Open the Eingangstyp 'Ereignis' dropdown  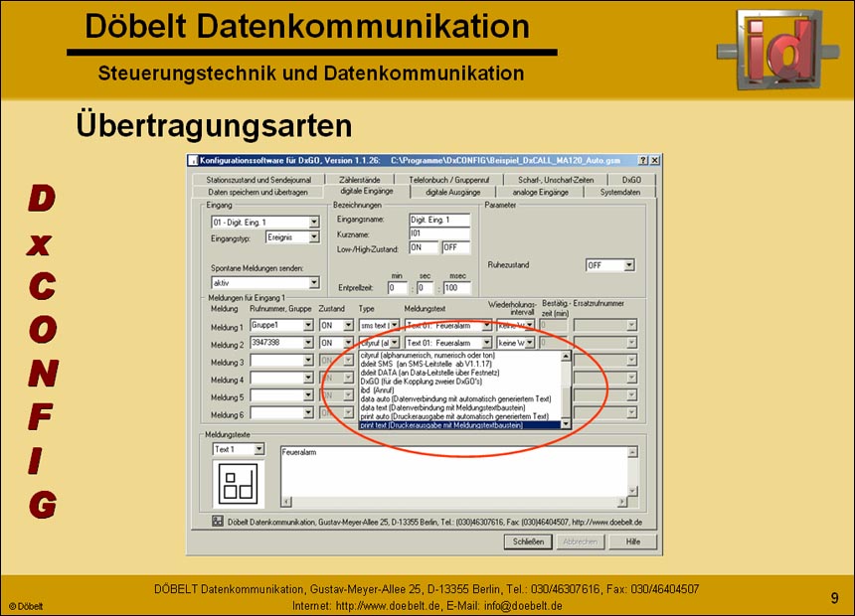(x=314, y=237)
